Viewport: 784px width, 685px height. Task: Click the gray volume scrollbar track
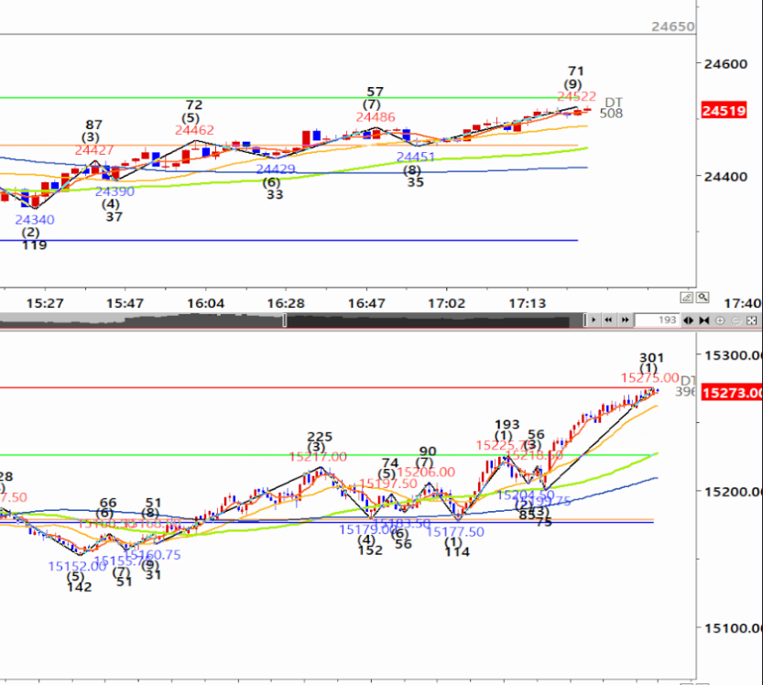[x=137, y=321]
